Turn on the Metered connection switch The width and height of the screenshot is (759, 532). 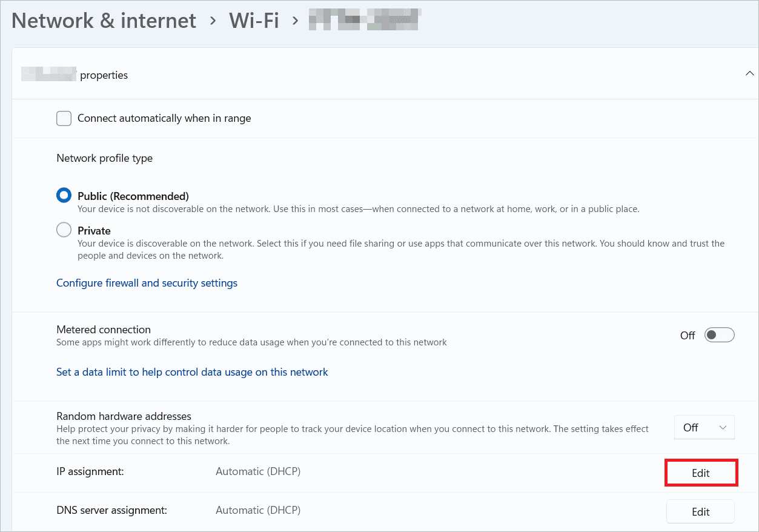[x=719, y=335]
